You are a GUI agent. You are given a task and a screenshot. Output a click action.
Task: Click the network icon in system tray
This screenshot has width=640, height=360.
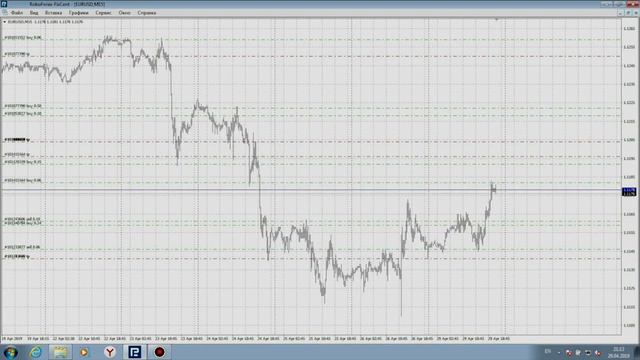click(588, 352)
